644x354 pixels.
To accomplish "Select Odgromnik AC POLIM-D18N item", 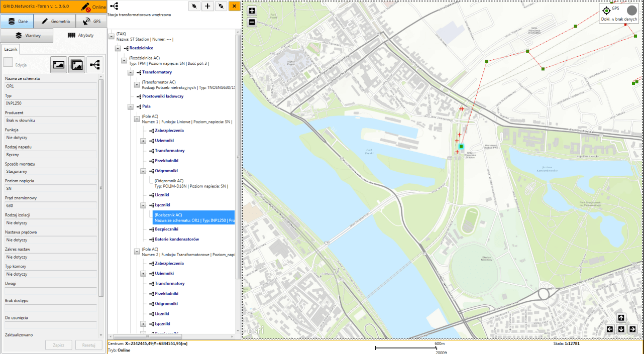I will [191, 183].
